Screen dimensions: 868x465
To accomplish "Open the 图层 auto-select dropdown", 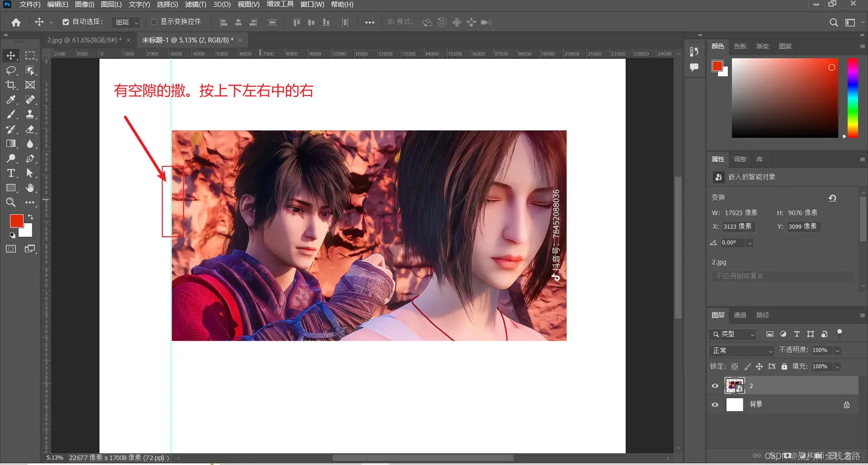I will click(x=126, y=22).
